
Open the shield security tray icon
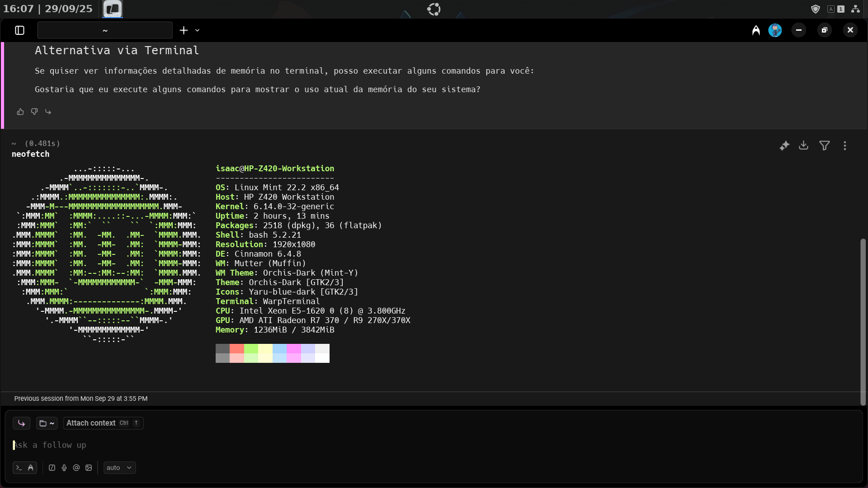click(816, 9)
